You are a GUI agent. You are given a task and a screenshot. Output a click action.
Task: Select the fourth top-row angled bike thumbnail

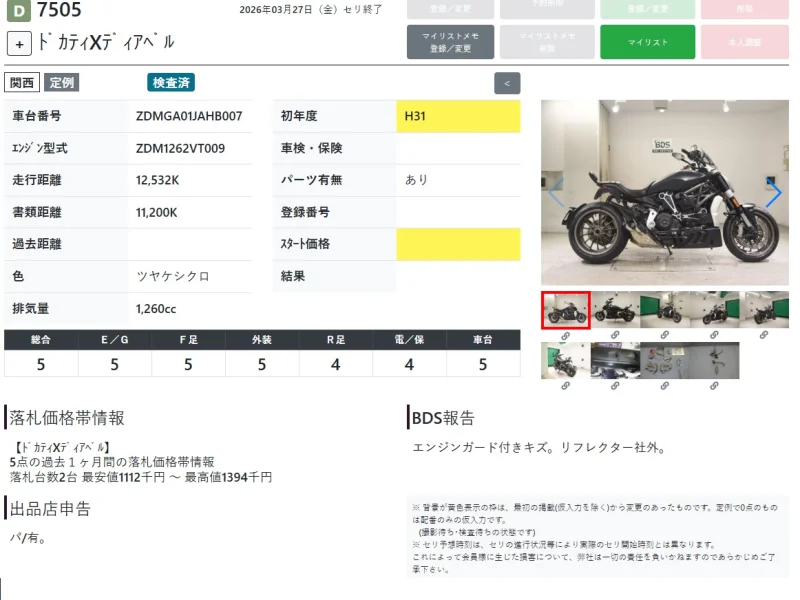[x=714, y=310]
